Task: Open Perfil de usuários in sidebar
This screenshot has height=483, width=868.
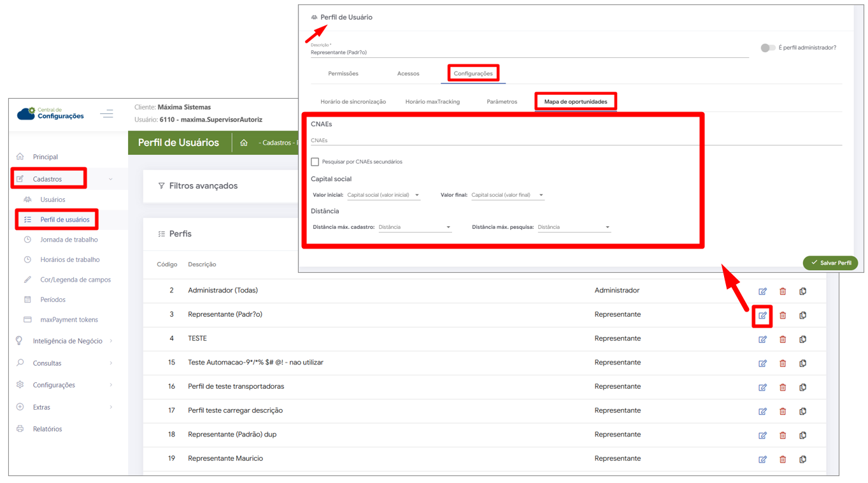Action: pyautogui.click(x=64, y=220)
